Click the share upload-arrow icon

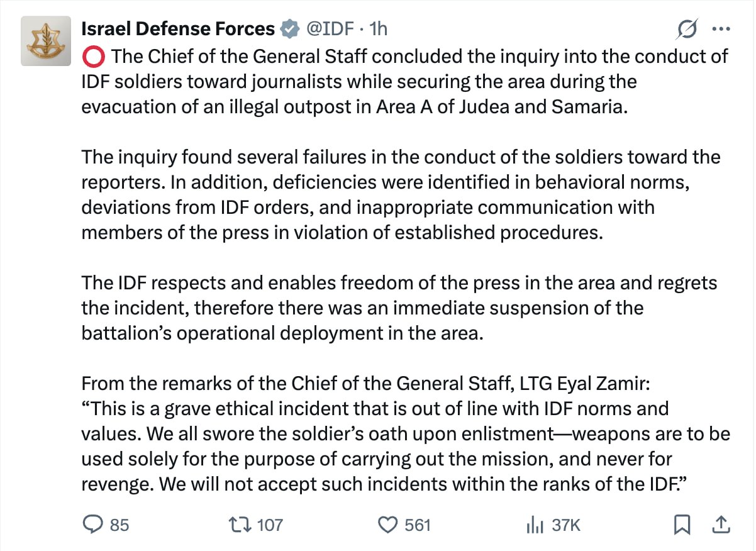tap(721, 523)
